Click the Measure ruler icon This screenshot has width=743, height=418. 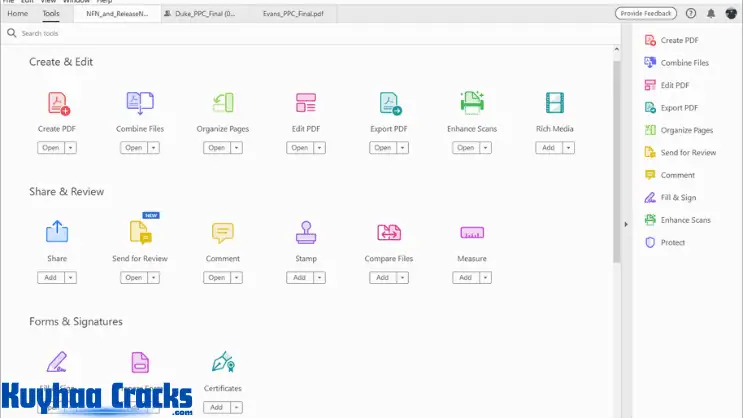point(472,232)
